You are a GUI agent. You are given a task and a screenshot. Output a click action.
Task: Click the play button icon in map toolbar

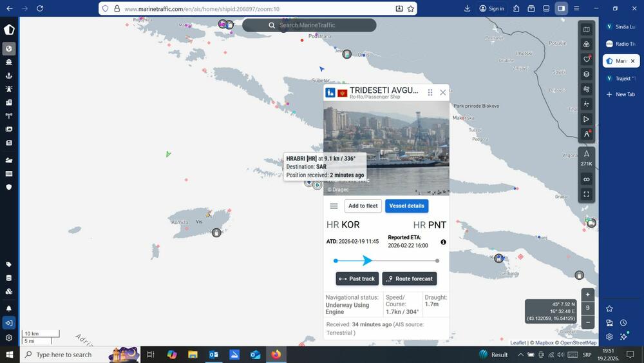586,119
